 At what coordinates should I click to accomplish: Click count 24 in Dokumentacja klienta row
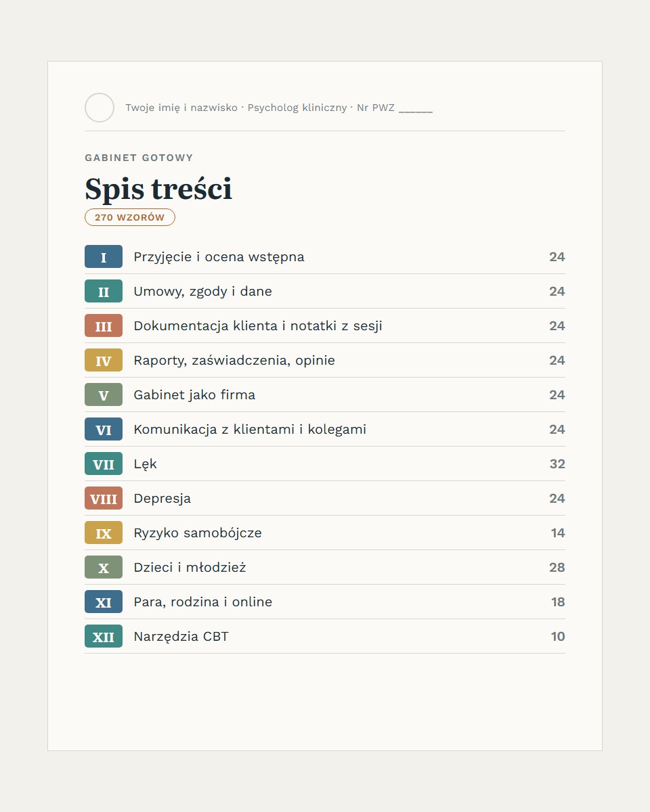coord(557,325)
